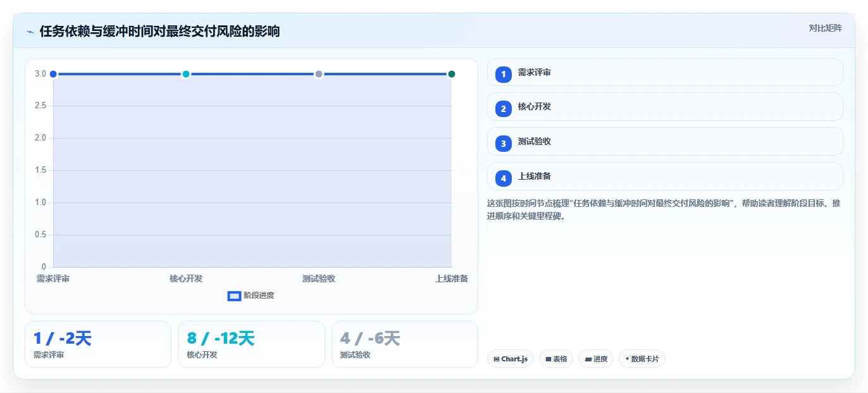The height and width of the screenshot is (393, 868).
Task: Click the numbered badge 2 icon
Action: coord(504,109)
